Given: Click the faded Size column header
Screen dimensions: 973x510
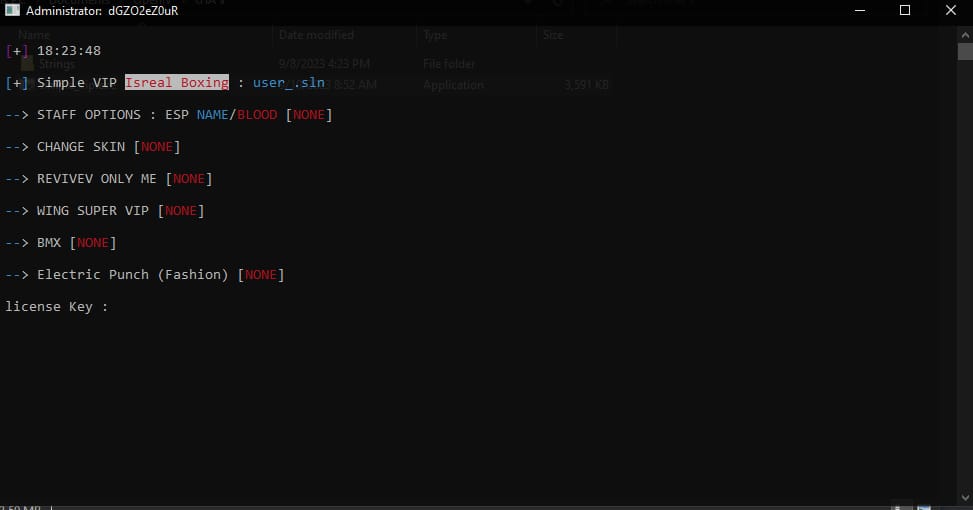Looking at the screenshot, I should pyautogui.click(x=553, y=35).
